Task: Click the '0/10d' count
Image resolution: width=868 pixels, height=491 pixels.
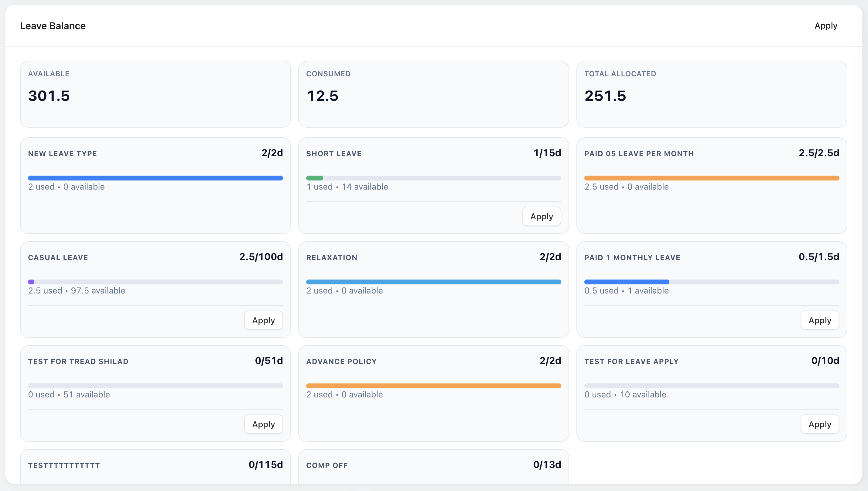Action: click(x=825, y=361)
